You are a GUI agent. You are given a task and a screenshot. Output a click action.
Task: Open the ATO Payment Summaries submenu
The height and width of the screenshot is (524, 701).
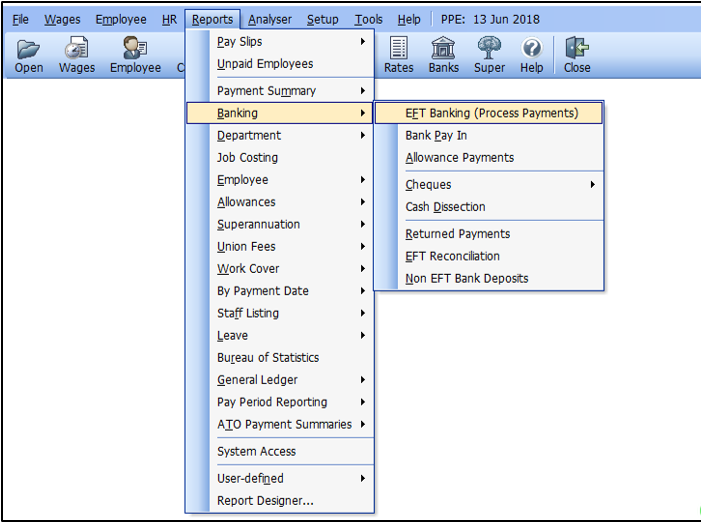coord(280,425)
